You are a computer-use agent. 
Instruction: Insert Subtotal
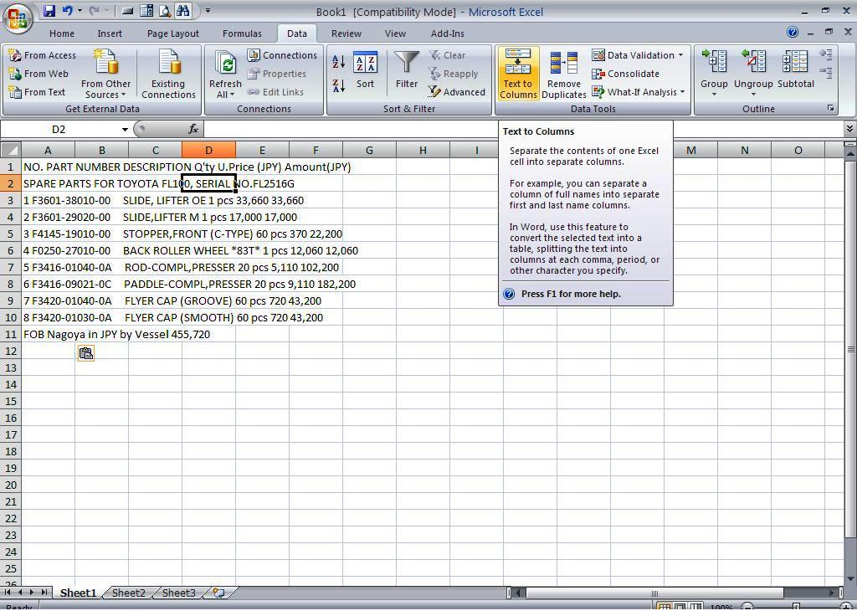[x=795, y=70]
